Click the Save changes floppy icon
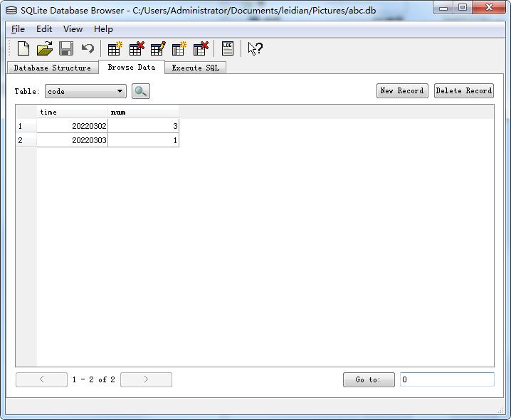 coord(66,48)
